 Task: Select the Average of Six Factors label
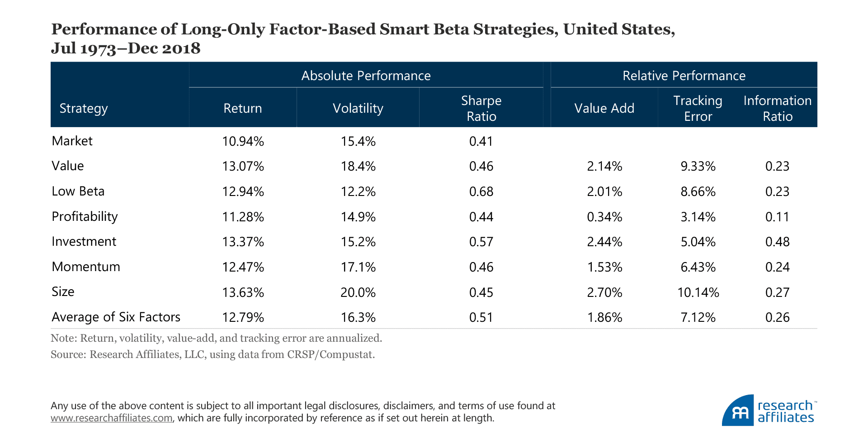pos(116,317)
